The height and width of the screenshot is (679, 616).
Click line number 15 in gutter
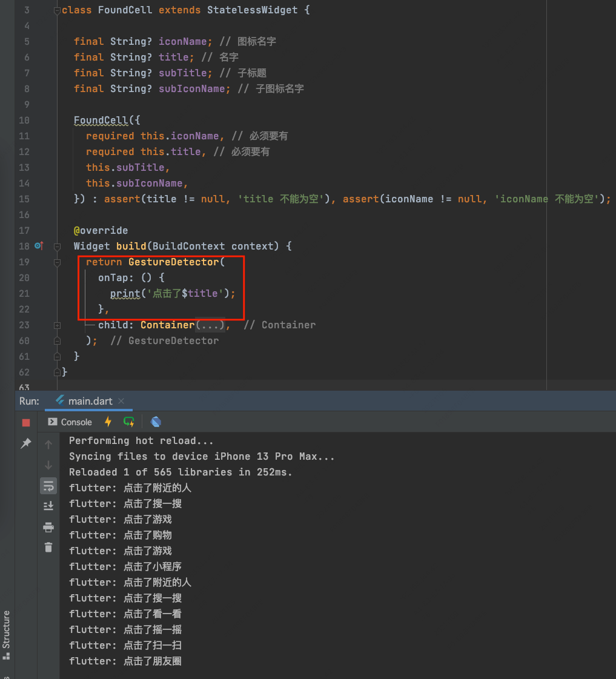24,199
